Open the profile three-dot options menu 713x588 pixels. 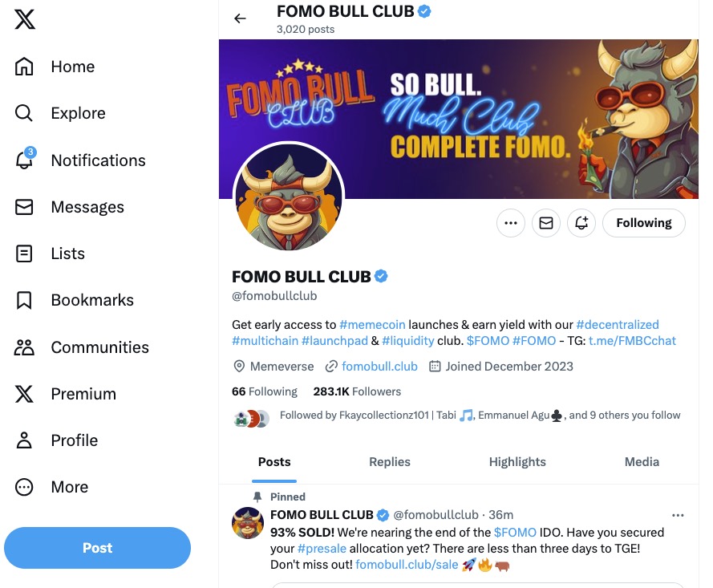pos(511,223)
